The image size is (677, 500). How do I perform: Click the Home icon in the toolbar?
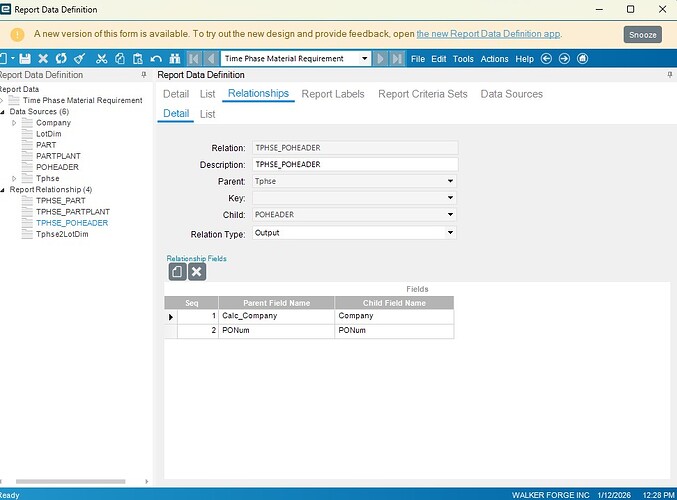pyautogui.click(x=582, y=59)
